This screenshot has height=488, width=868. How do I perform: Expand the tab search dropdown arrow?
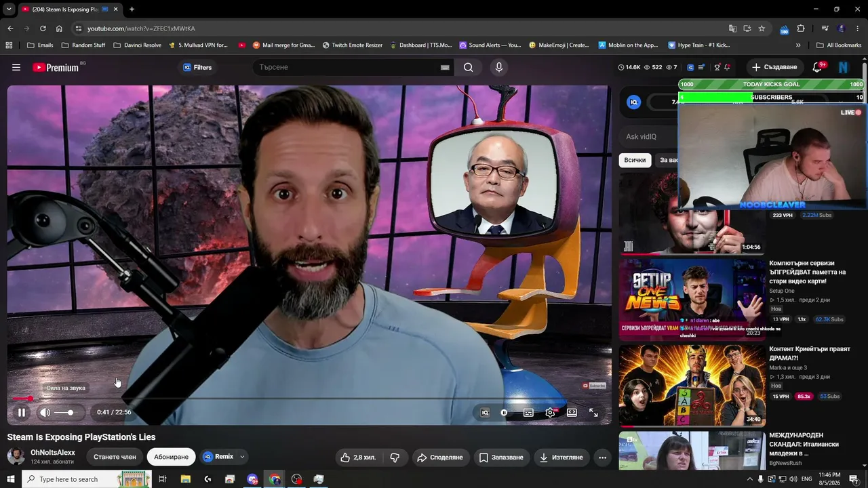coord(9,9)
